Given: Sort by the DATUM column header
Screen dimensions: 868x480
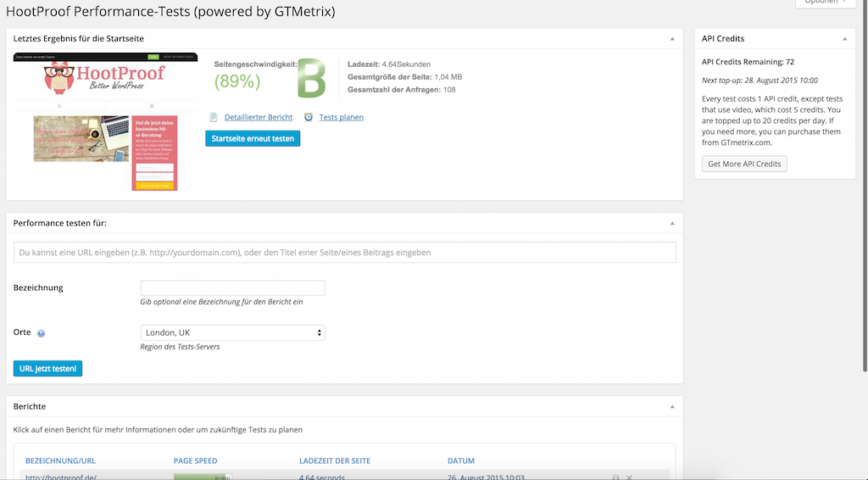Looking at the screenshot, I should coord(461,460).
